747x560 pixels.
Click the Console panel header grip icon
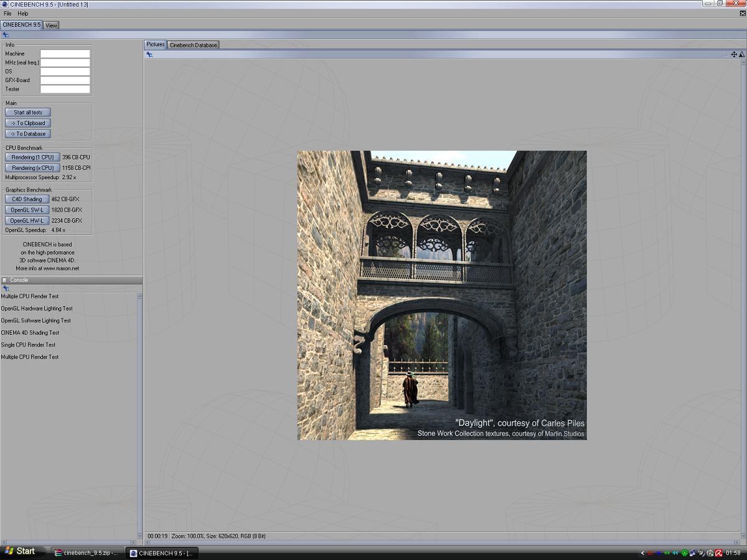pos(4,280)
